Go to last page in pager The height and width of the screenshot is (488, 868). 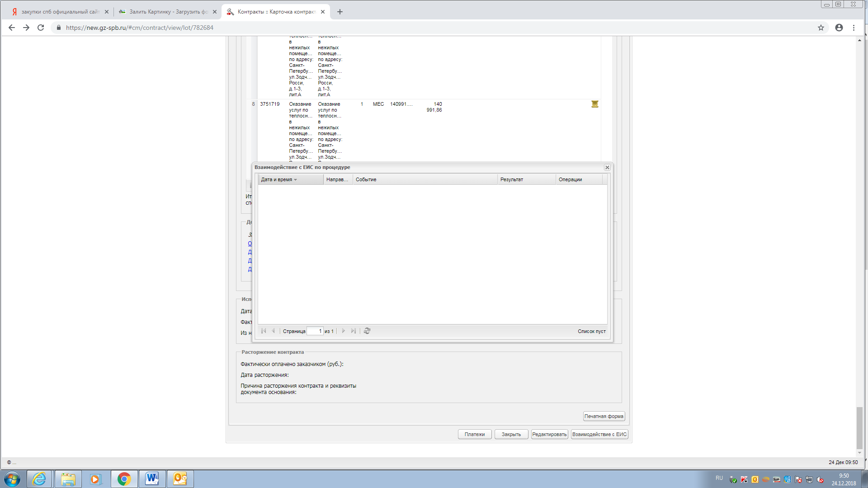[x=354, y=331]
